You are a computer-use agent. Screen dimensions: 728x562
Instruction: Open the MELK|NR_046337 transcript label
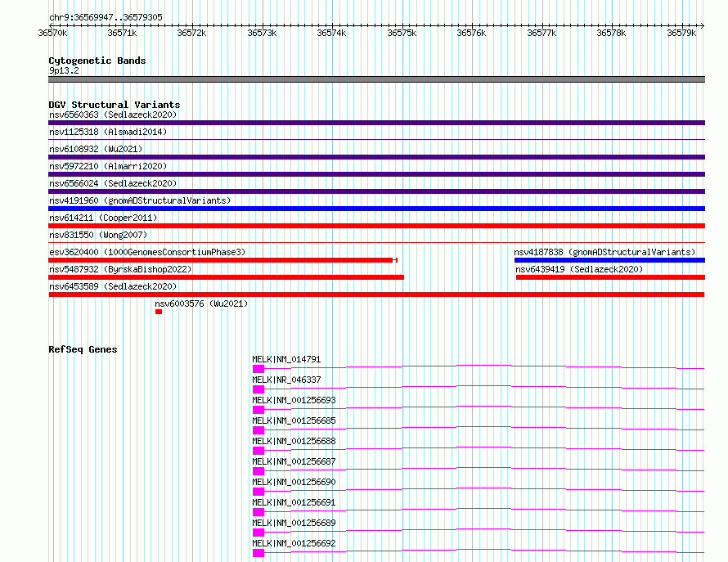pyautogui.click(x=286, y=380)
